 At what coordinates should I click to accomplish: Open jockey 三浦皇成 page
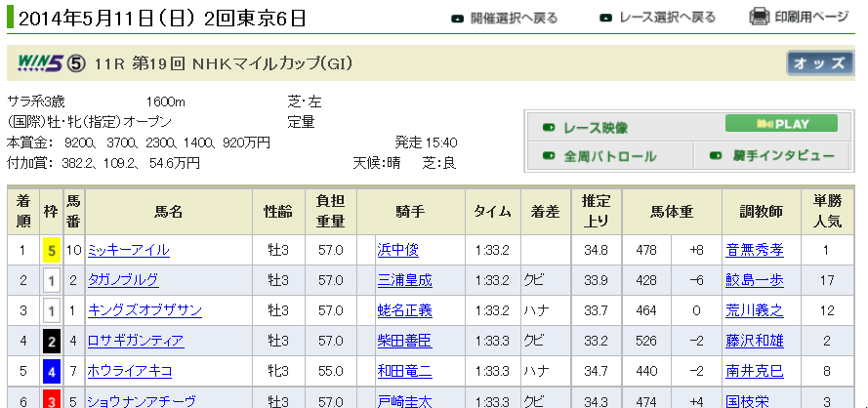pos(404,280)
